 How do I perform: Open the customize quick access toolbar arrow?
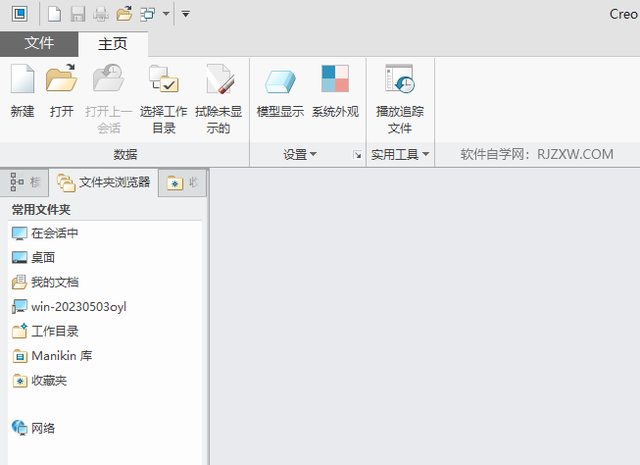186,14
